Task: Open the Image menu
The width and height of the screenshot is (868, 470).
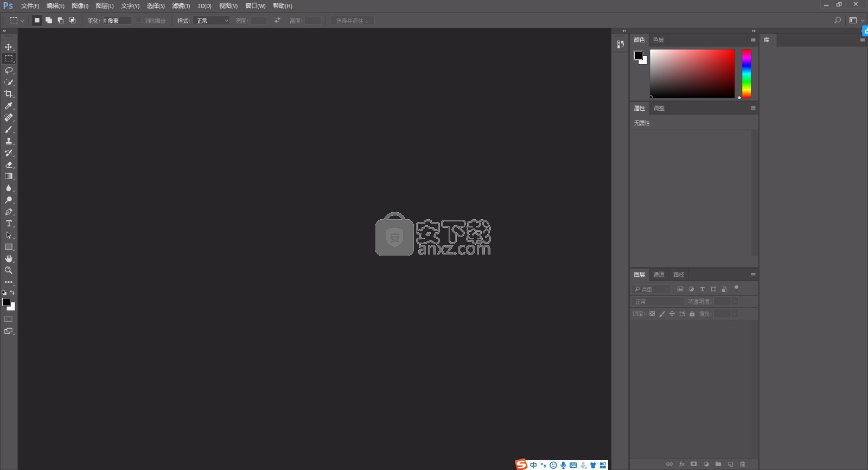Action: (80, 6)
